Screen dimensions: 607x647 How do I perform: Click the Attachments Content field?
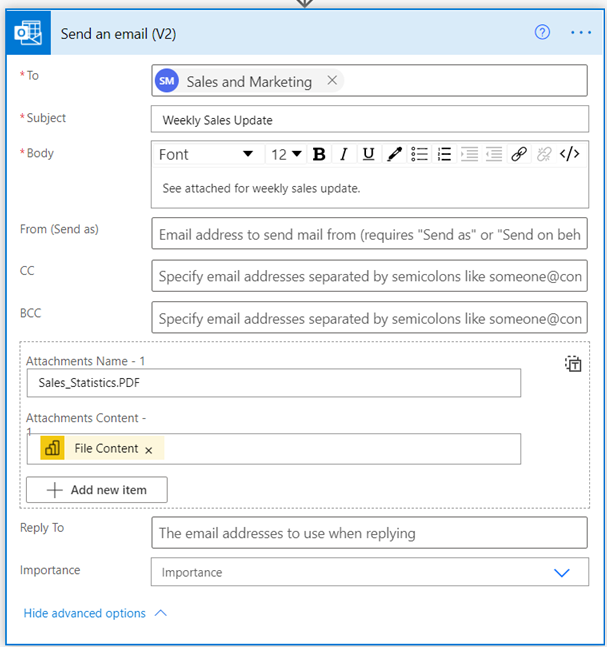(x=274, y=449)
